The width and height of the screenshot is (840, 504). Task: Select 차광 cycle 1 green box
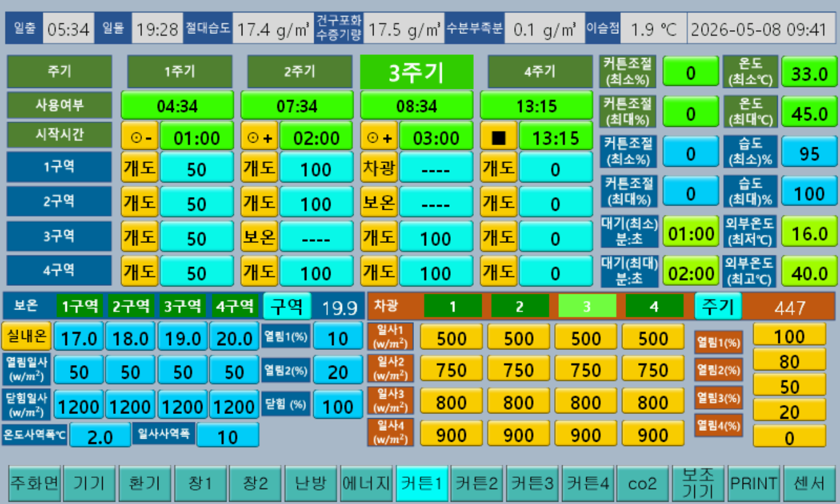[453, 306]
